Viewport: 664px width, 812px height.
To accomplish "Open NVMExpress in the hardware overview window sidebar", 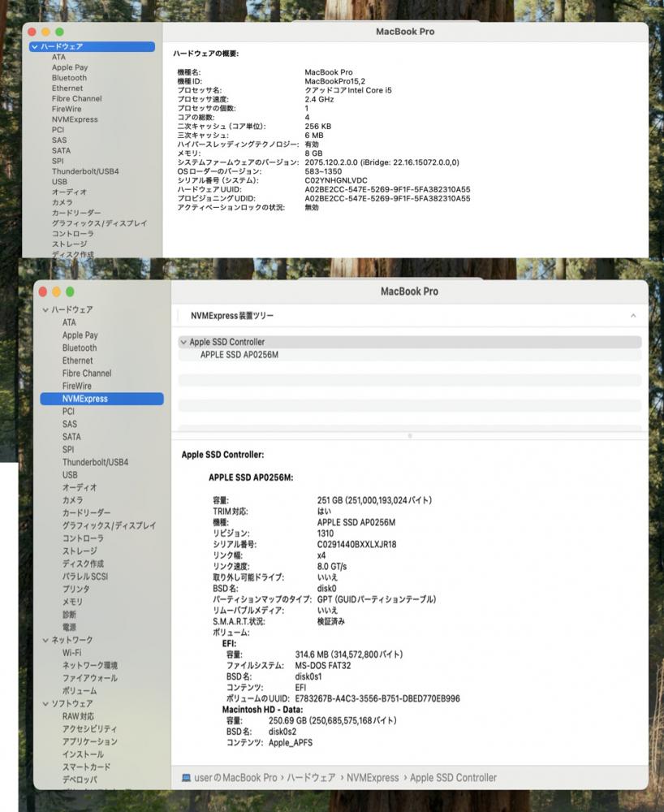I will tap(75, 119).
